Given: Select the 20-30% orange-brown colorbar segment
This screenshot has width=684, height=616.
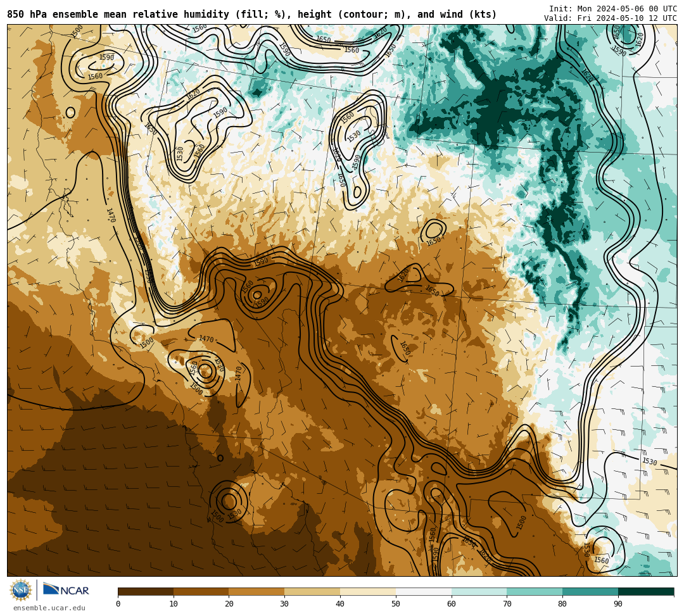Looking at the screenshot, I should tap(257, 591).
